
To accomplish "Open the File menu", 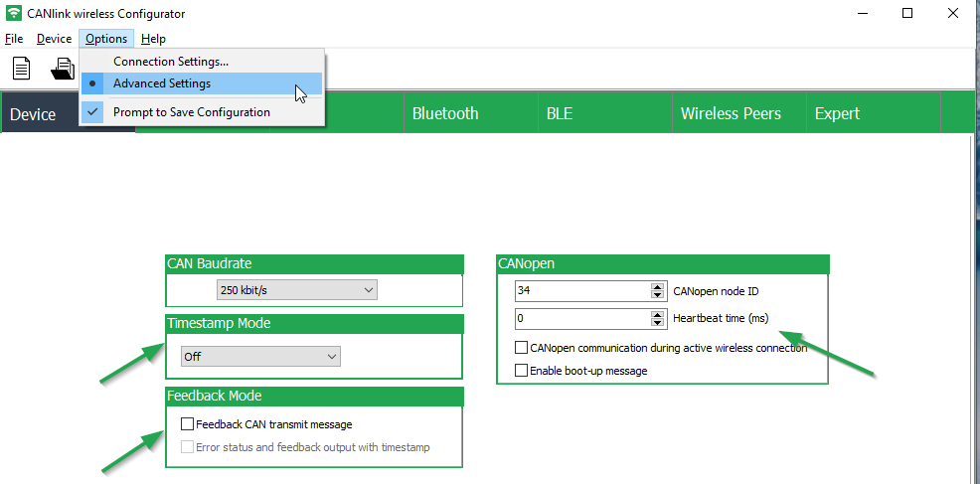I will (x=14, y=39).
